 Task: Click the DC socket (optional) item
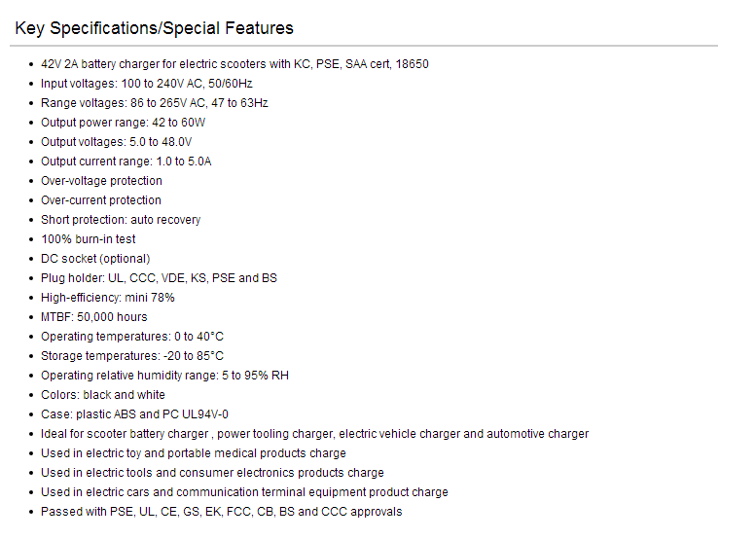(95, 259)
